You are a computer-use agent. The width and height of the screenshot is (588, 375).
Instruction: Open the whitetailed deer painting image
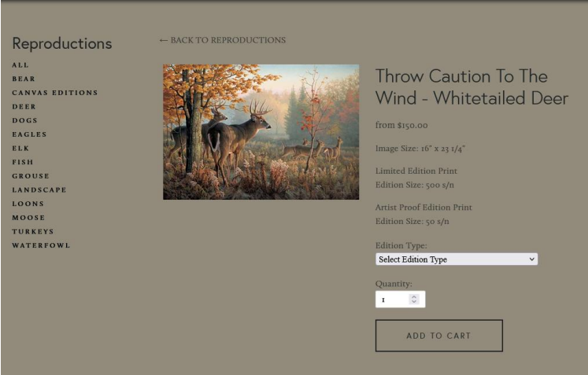point(261,132)
